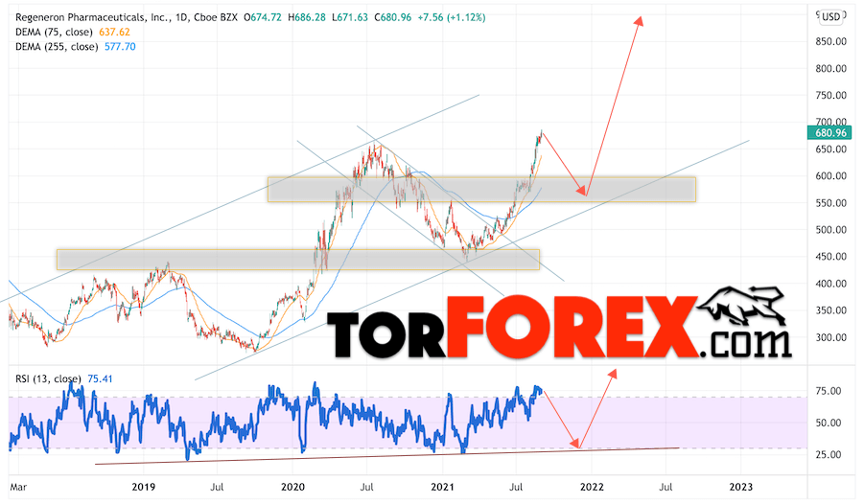Screen dimensions: 864x504
Task: Click the 2019 label on time axis
Action: [x=143, y=487]
